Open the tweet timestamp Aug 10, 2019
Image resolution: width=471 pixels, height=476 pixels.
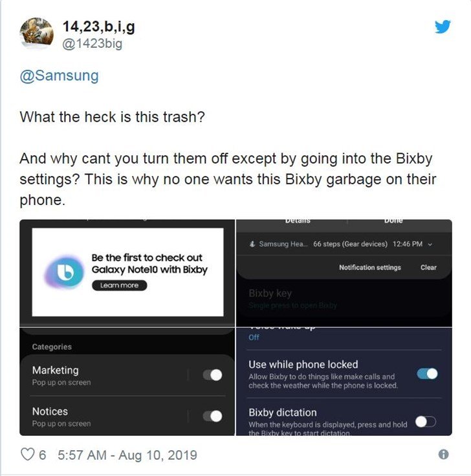[x=127, y=455]
